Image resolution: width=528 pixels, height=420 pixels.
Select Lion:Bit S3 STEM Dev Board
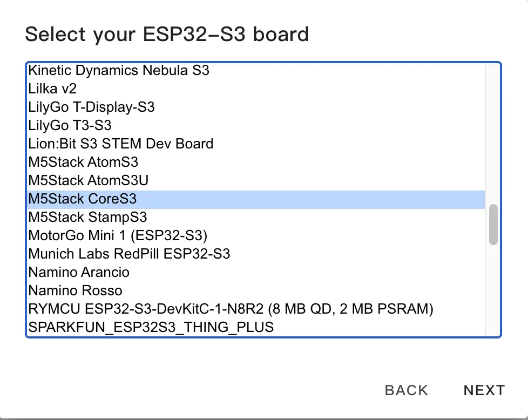(121, 144)
